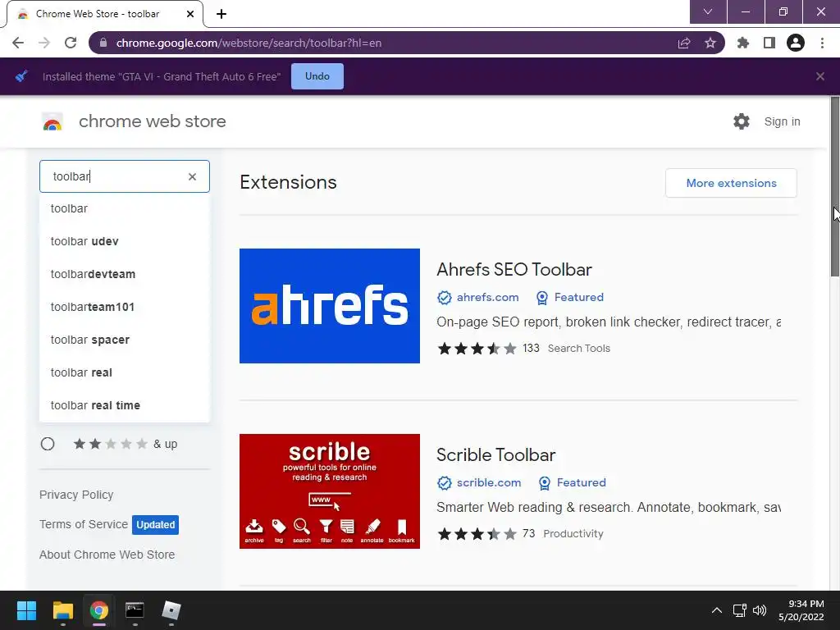Choose the 'toolbar' suggestion
Viewport: 840px width, 630px height.
[125, 208]
